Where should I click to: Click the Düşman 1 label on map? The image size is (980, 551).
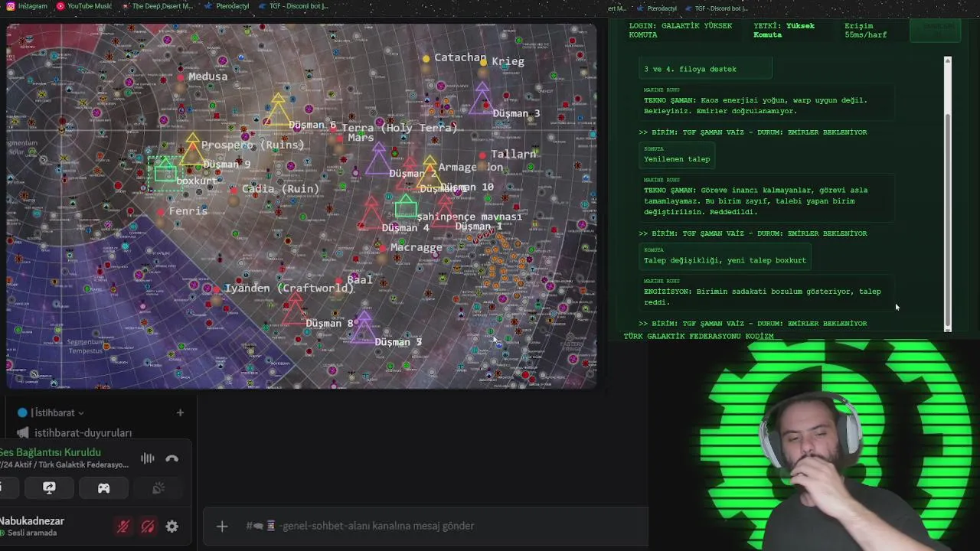click(479, 226)
